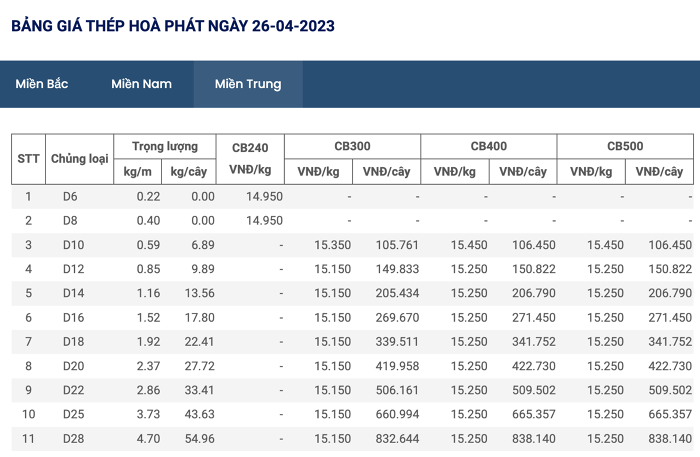
Task: Select the Miền Trung tab
Action: pyautogui.click(x=248, y=84)
